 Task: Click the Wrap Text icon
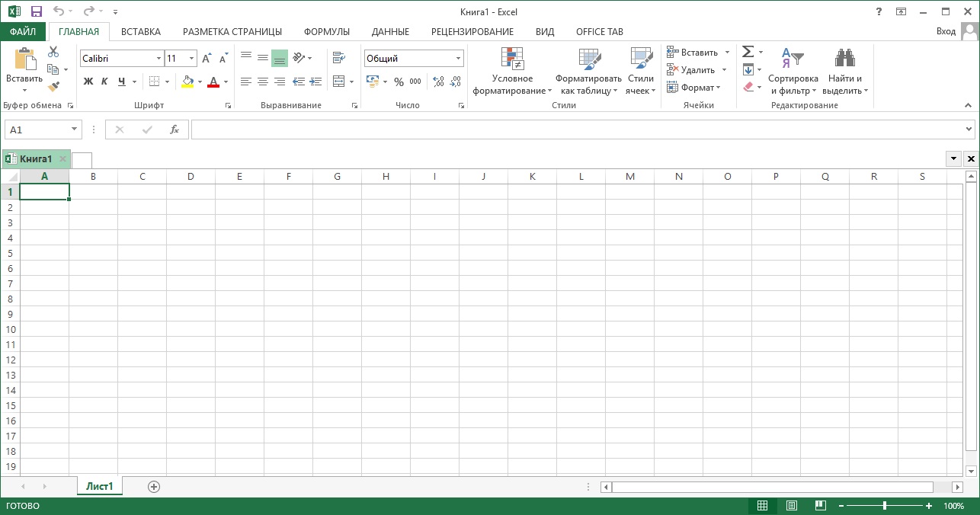coord(339,58)
